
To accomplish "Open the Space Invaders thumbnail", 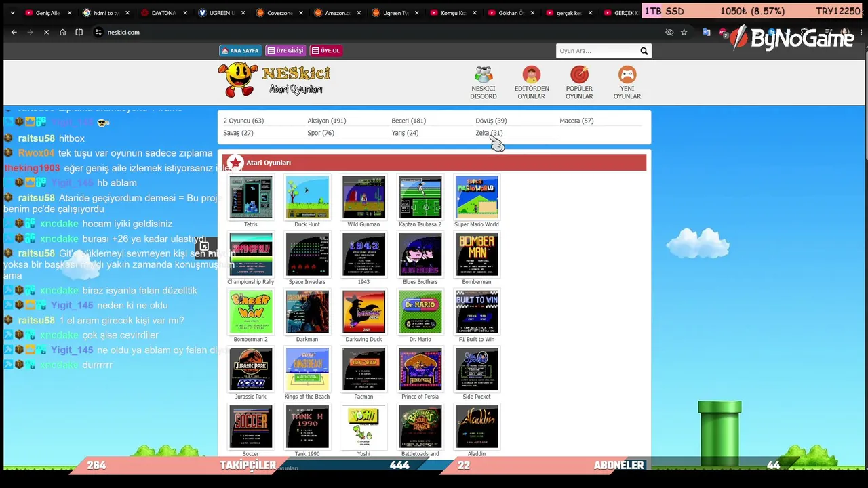I will (x=307, y=255).
